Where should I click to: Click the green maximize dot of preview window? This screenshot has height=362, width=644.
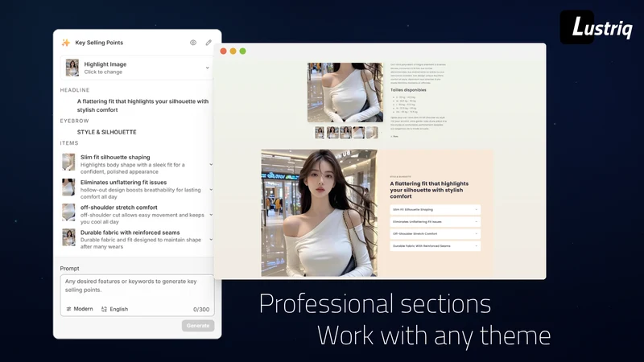click(x=243, y=51)
